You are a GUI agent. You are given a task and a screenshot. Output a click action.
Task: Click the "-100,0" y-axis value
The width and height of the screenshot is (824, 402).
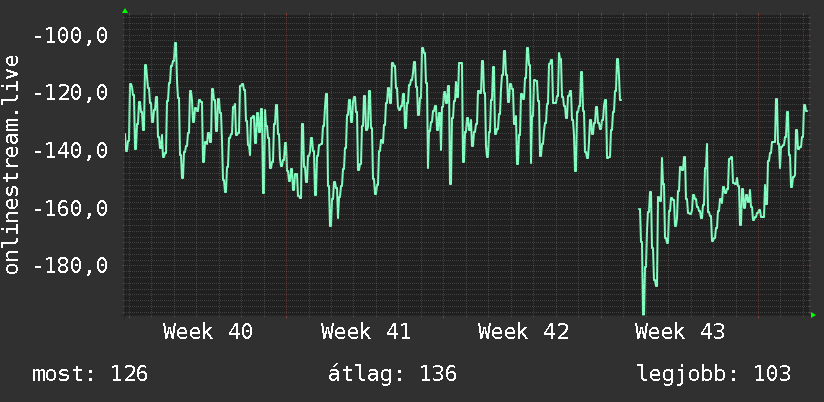(70, 36)
